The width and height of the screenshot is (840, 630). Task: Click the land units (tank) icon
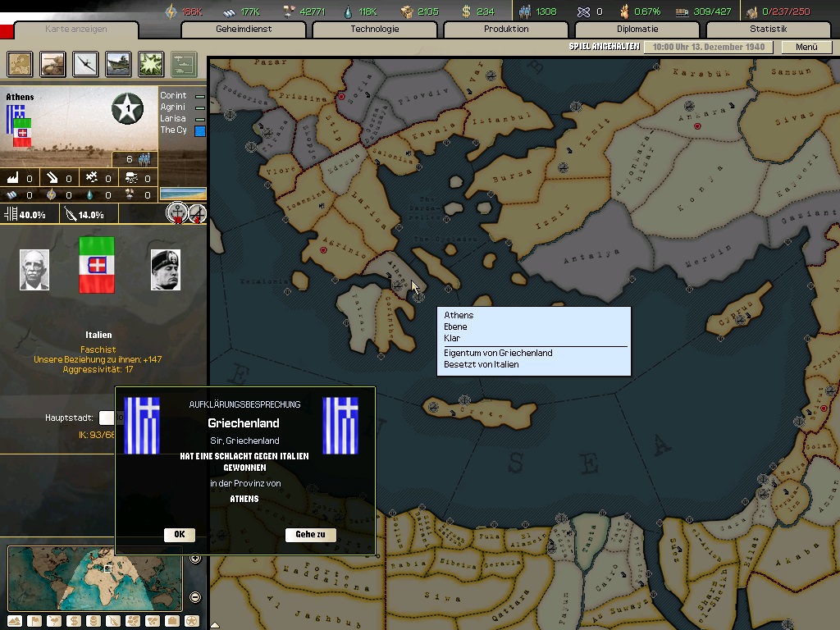(53, 63)
